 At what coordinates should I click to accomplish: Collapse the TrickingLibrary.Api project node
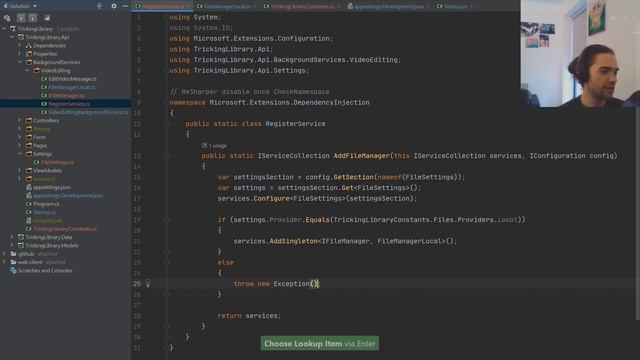tap(12, 37)
